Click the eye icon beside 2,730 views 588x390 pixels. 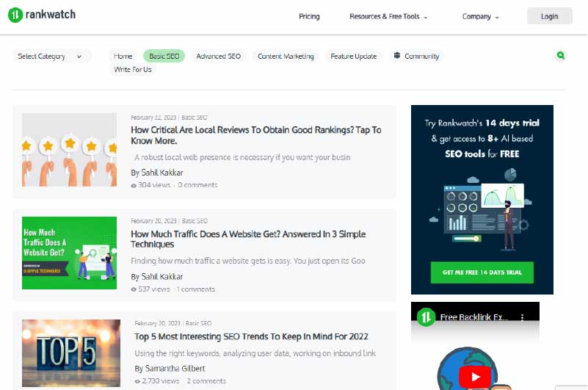point(137,381)
